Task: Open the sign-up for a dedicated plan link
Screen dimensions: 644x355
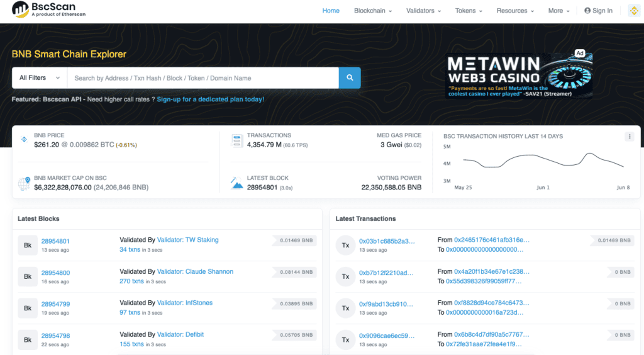Action: point(210,99)
